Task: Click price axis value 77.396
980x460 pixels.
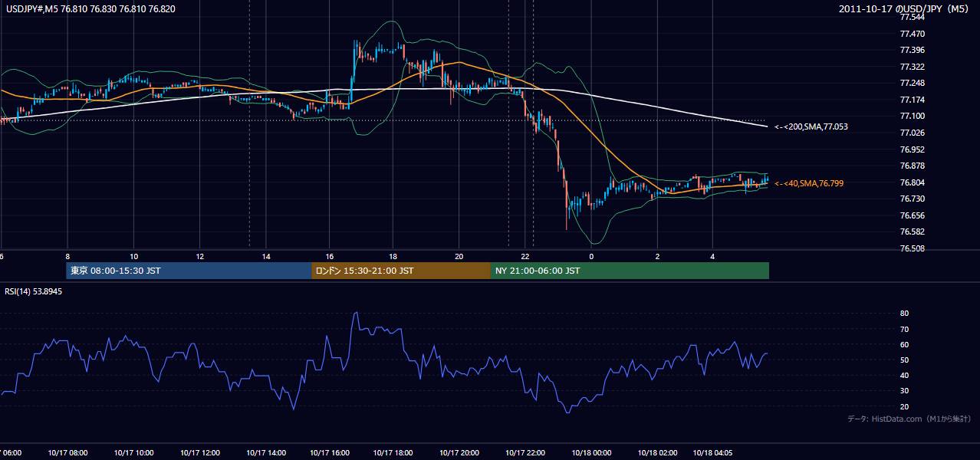Action: 913,51
